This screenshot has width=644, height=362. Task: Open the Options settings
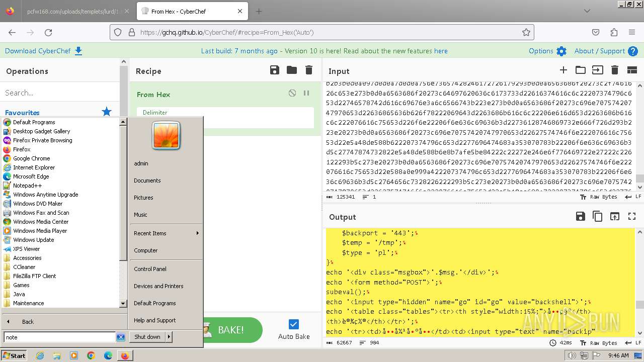click(547, 51)
